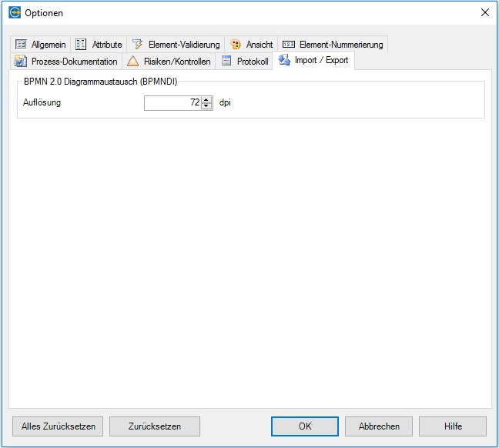Close the Optionen dialog window
This screenshot has height=448, width=499.
click(485, 13)
